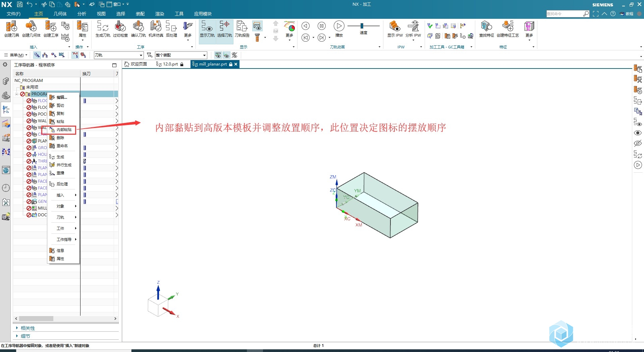The width and height of the screenshot is (644, 352).
Task: Click the 查找特征 (Find Features) icon
Action: point(486,29)
